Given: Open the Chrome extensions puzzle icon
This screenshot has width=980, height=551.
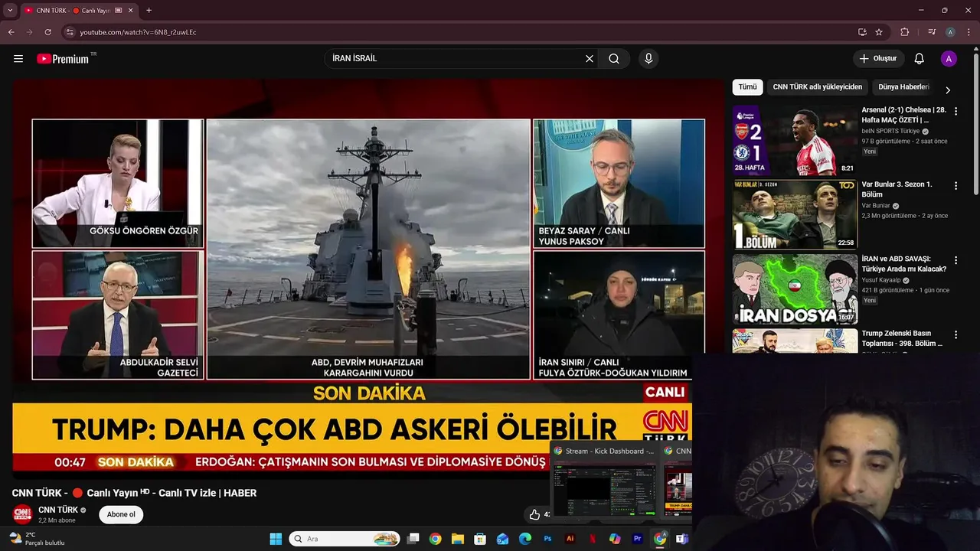Looking at the screenshot, I should pos(904,32).
